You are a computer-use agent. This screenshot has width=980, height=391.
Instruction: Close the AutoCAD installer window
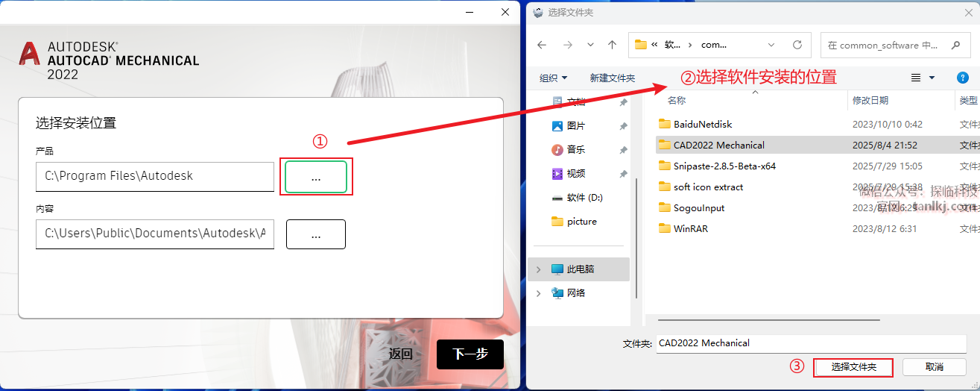pos(505,12)
